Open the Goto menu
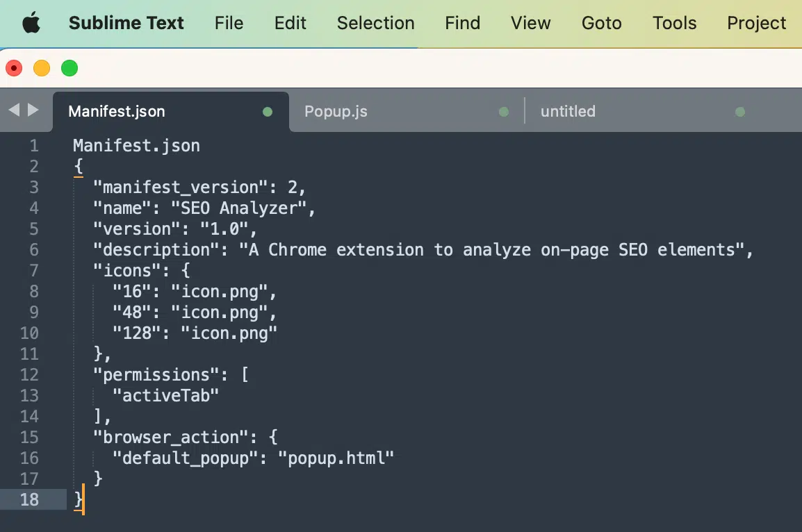Image resolution: width=802 pixels, height=532 pixels. [601, 23]
